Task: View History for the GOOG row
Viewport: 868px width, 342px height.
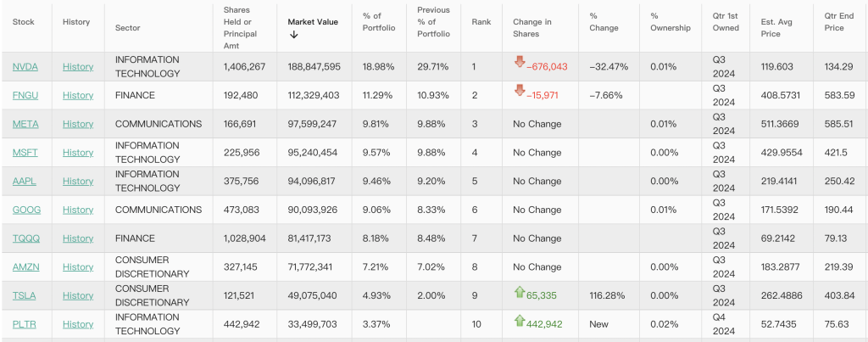Action: pos(78,210)
